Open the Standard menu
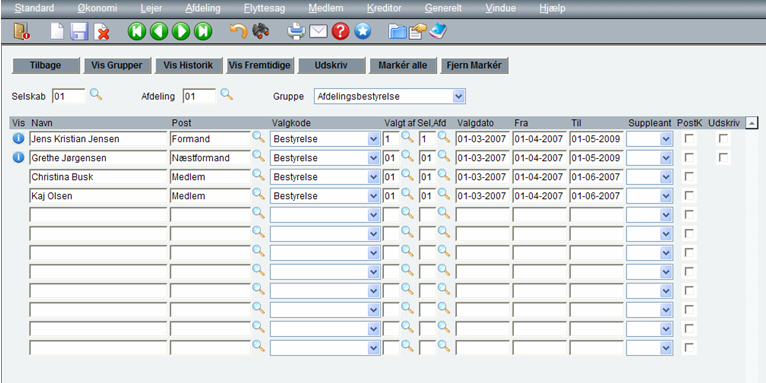 coord(34,8)
